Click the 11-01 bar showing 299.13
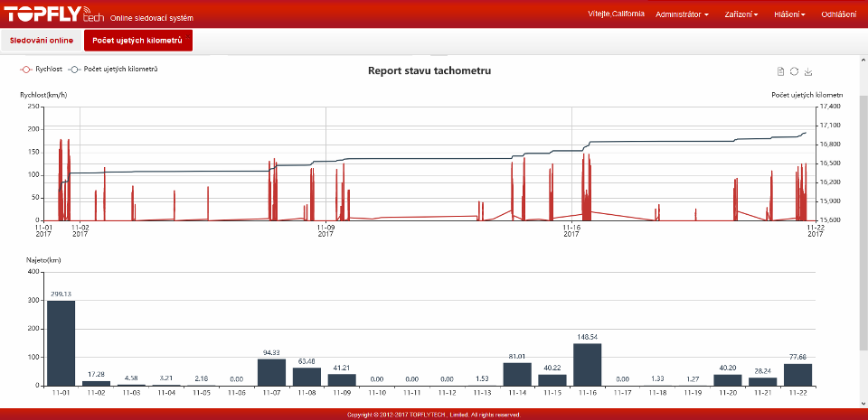Image resolution: width=868 pixels, height=420 pixels. tap(61, 343)
